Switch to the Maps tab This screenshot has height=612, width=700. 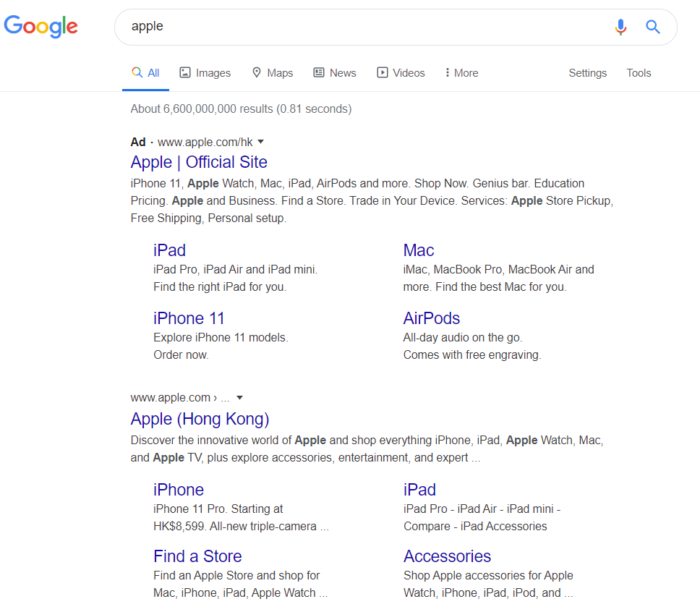pyautogui.click(x=273, y=73)
